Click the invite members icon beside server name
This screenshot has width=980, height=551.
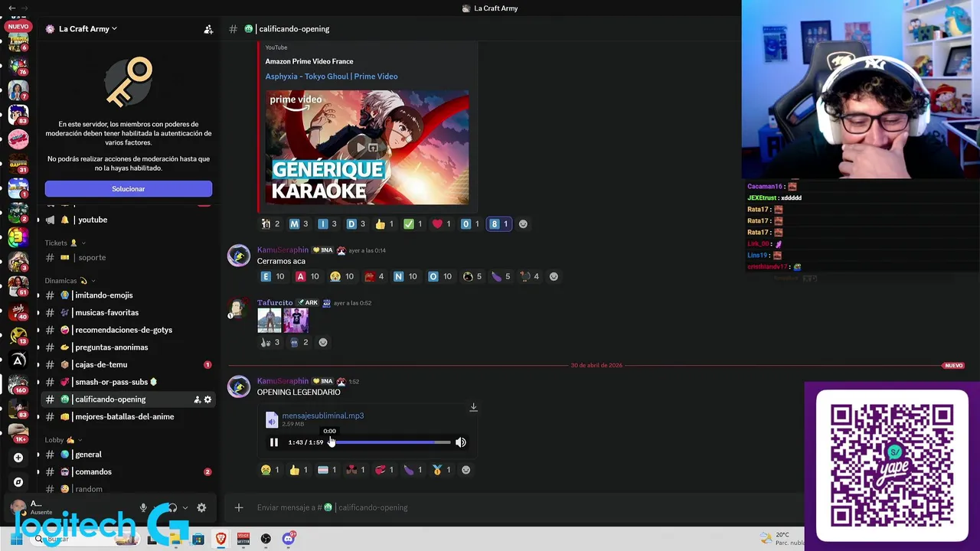[x=208, y=29]
